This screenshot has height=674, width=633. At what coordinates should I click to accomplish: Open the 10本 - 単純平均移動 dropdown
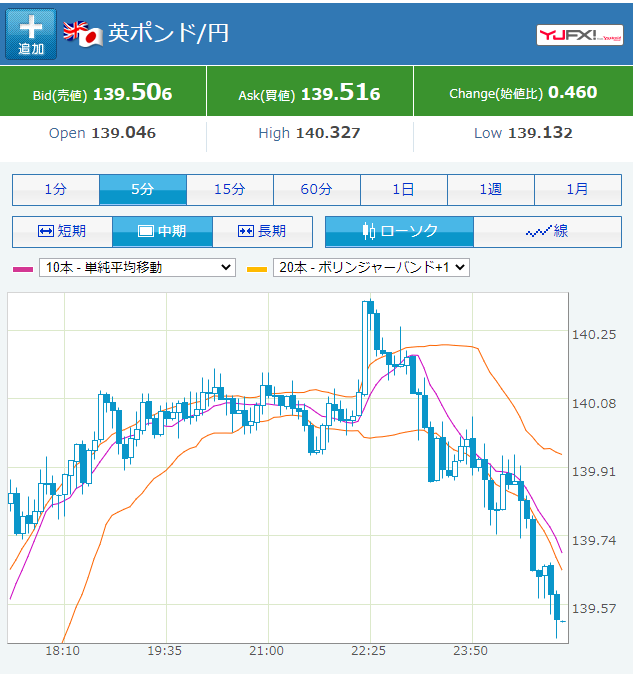tap(137, 267)
